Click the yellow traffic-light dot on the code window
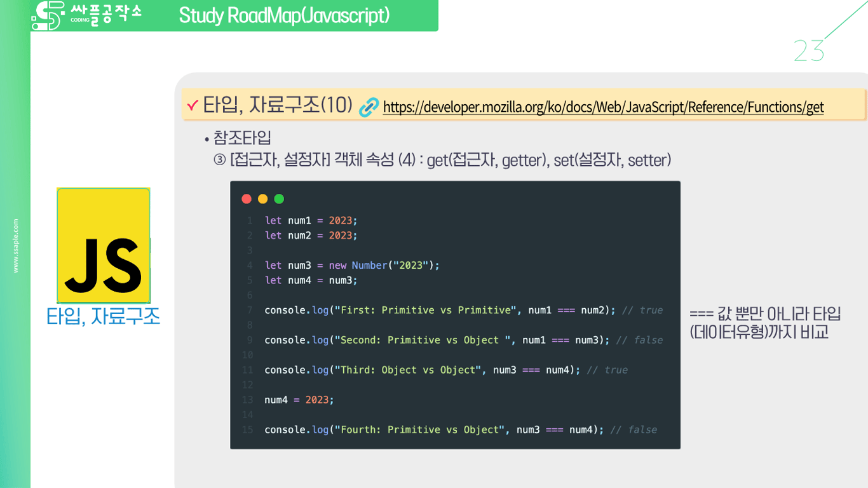The height and width of the screenshot is (488, 868). coord(262,198)
